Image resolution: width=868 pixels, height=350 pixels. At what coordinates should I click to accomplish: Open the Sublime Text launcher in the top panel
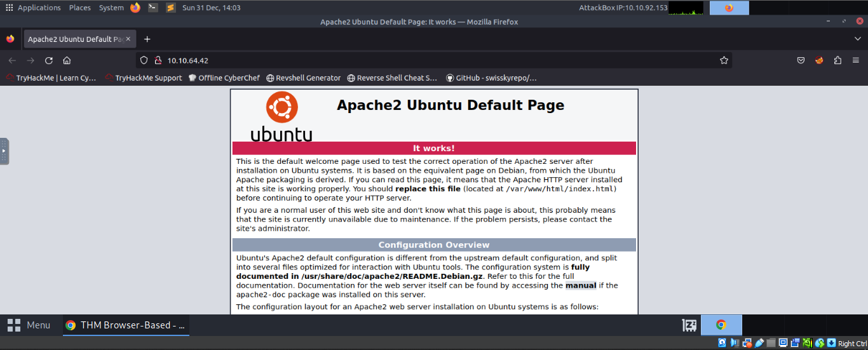pos(171,8)
